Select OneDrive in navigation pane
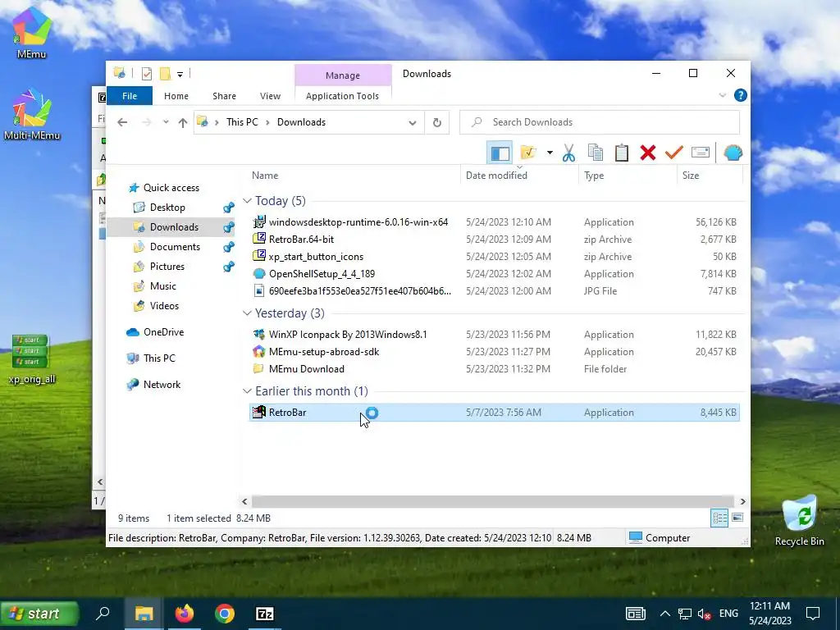The image size is (840, 630). tap(163, 332)
